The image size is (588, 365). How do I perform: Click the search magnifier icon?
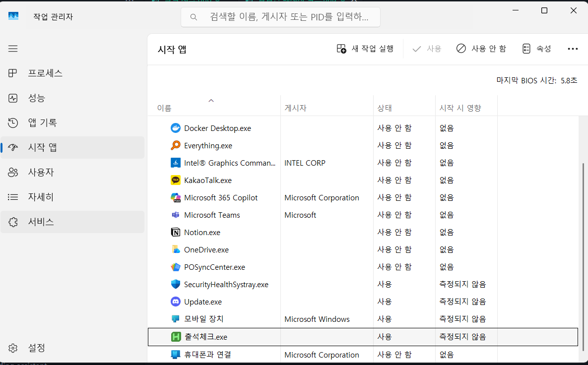[194, 17]
